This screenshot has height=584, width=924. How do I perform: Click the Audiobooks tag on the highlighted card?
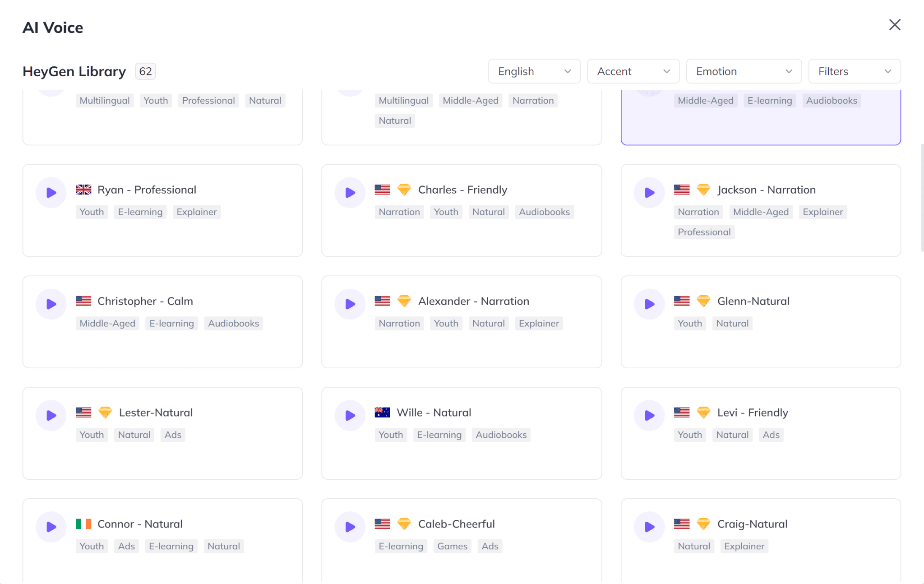point(832,101)
